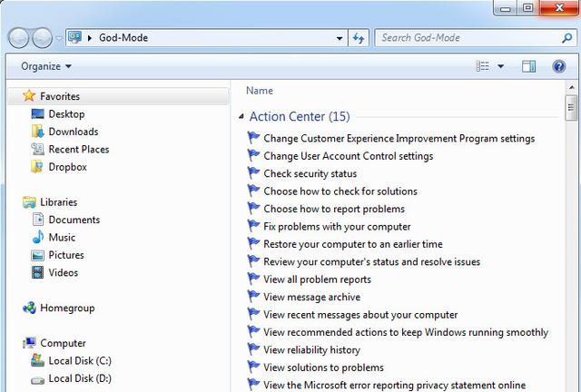
Task: Toggle the preview pane button
Action: (x=528, y=66)
